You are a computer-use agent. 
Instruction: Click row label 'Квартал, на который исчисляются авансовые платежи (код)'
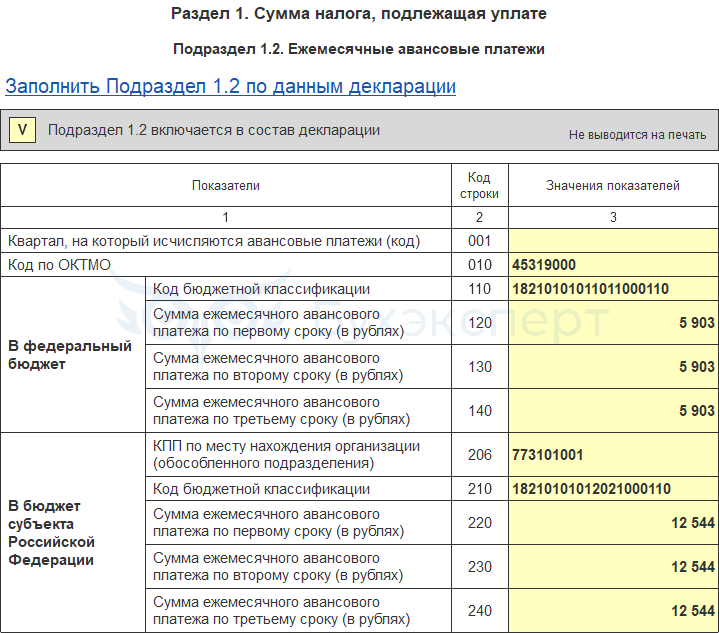[214, 241]
